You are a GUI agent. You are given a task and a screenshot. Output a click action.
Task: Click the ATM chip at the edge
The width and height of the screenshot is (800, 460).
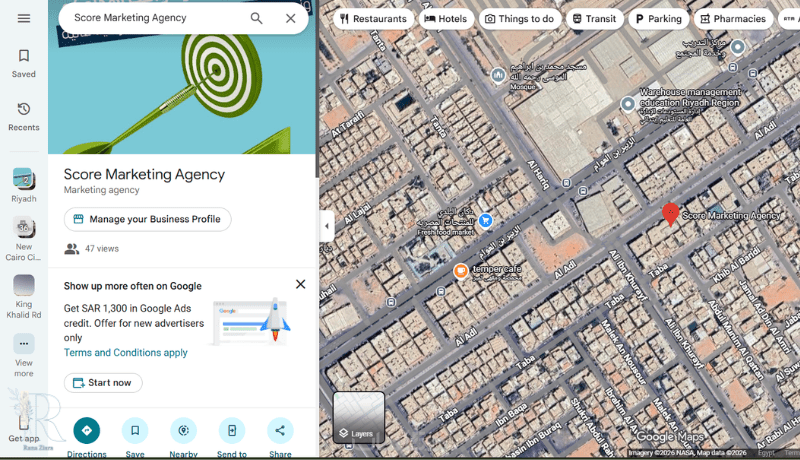tap(789, 19)
